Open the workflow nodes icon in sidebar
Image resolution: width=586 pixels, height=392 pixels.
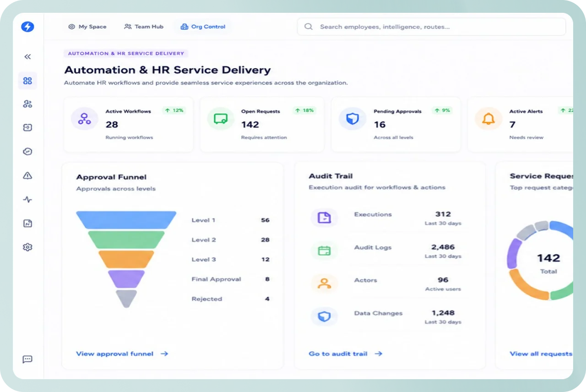click(27, 104)
